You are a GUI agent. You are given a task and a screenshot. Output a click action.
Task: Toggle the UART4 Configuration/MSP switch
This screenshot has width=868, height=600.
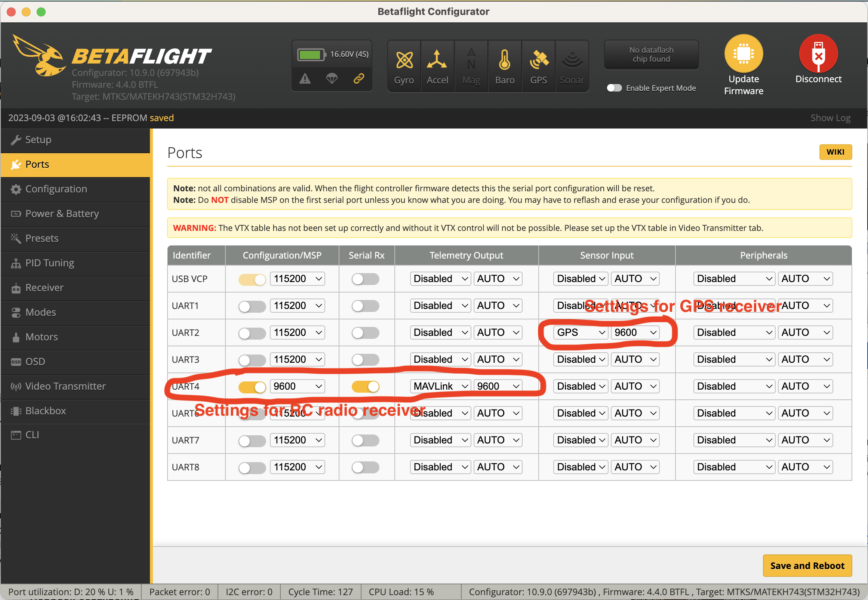tap(251, 386)
